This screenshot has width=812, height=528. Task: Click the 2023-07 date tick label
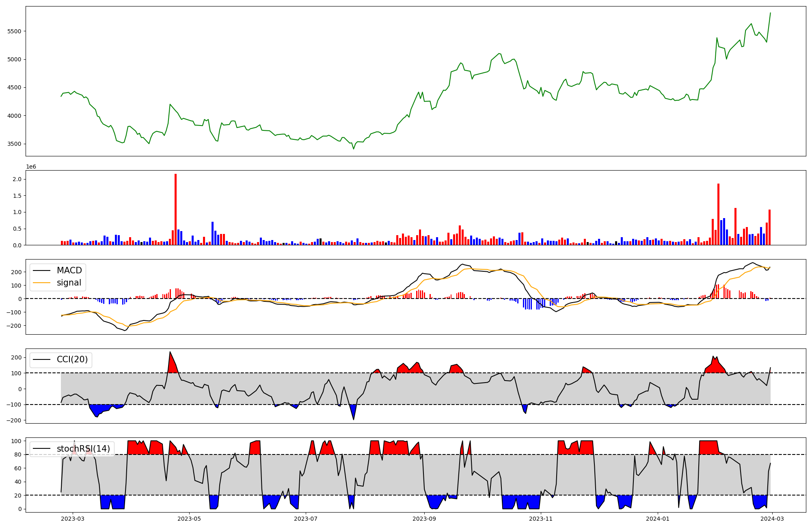pyautogui.click(x=305, y=518)
